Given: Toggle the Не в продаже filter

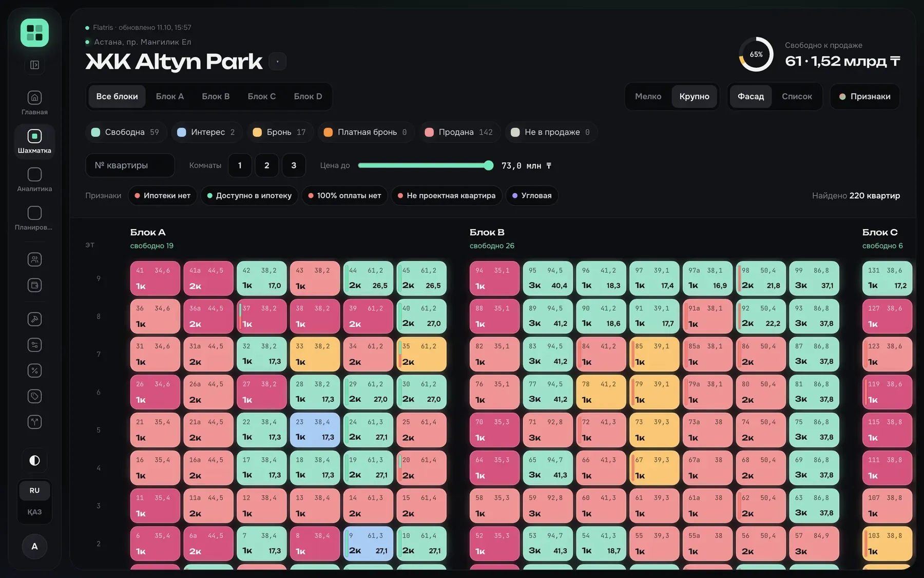Looking at the screenshot, I should tap(550, 132).
